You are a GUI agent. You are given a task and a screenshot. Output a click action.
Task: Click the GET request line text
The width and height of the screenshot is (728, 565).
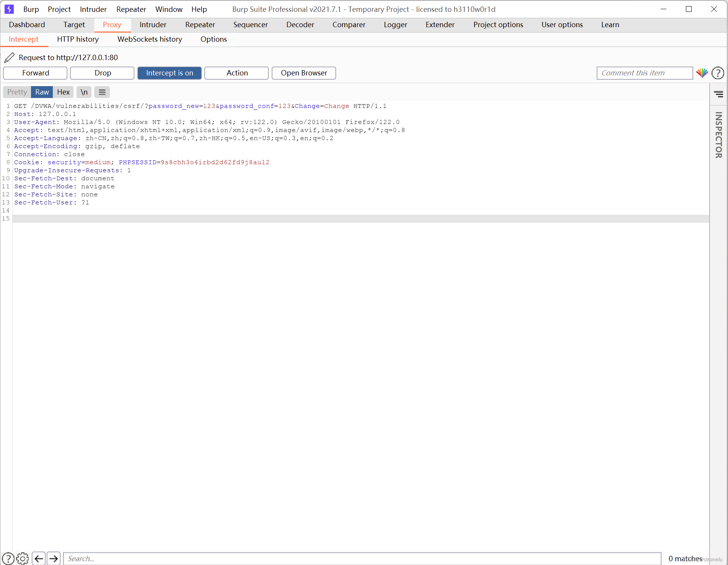pyautogui.click(x=200, y=106)
